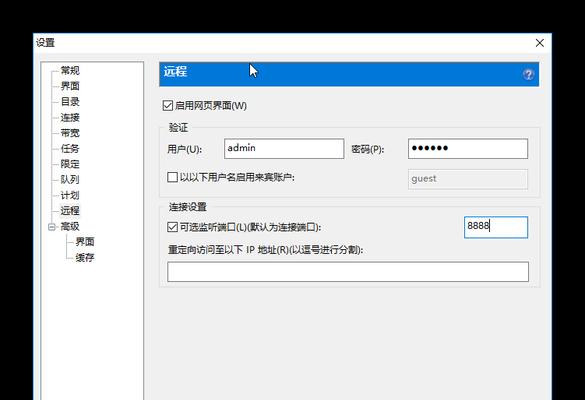The image size is (585, 400).
Task: Select 界面 below 常规 in the tree
Action: 70,86
